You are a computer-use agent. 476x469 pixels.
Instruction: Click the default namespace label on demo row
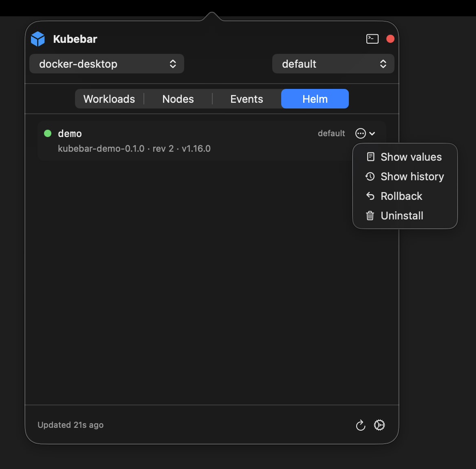pos(331,133)
